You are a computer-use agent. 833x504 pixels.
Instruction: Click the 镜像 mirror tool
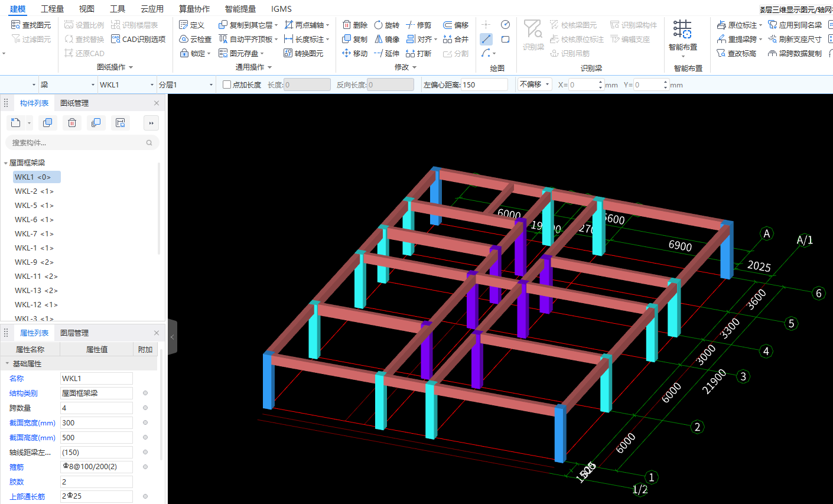[387, 39]
